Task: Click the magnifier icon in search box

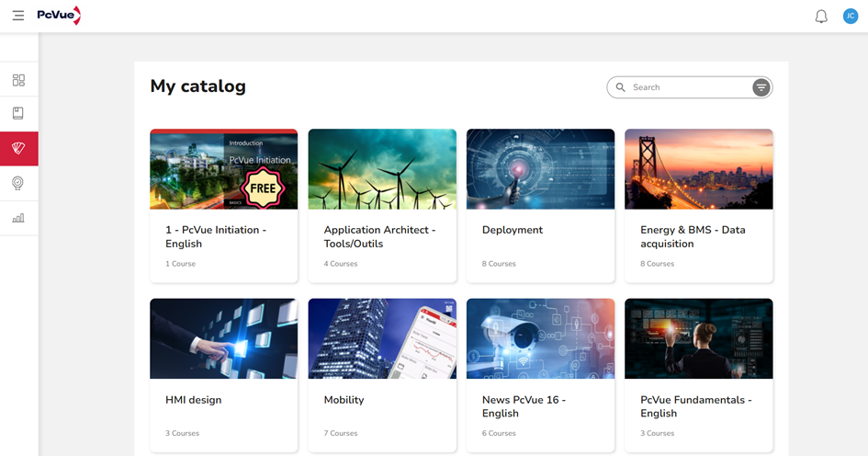Action: pos(621,87)
